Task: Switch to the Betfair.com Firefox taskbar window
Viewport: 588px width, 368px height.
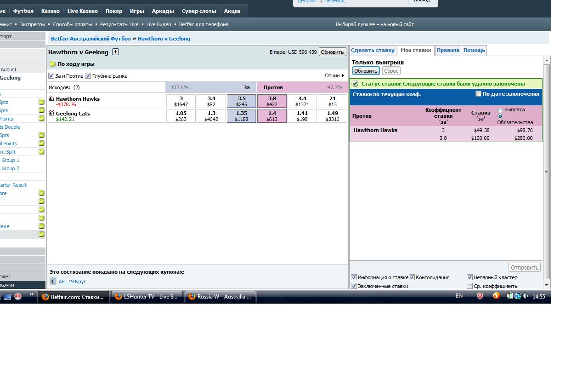Action: click(x=73, y=297)
